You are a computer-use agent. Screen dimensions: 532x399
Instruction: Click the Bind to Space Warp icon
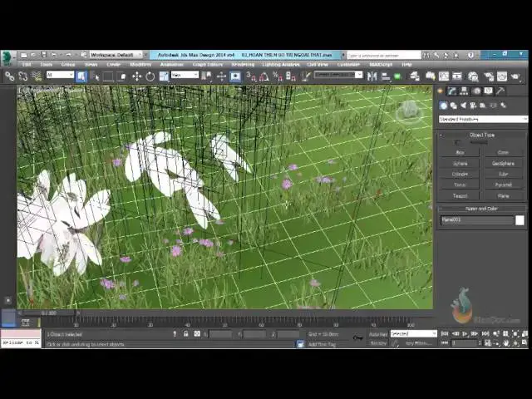37,76
